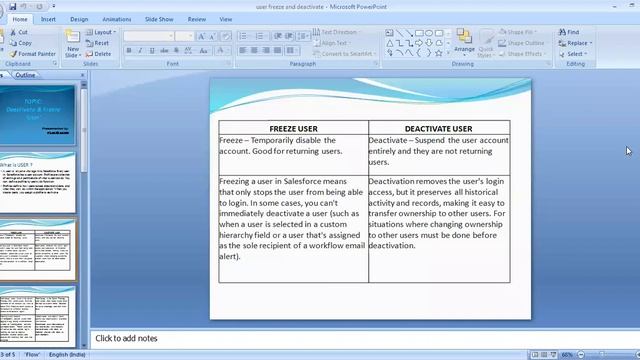Viewport: 640px width, 360px height.
Task: Open Shape Fill dropdown
Action: [518, 32]
